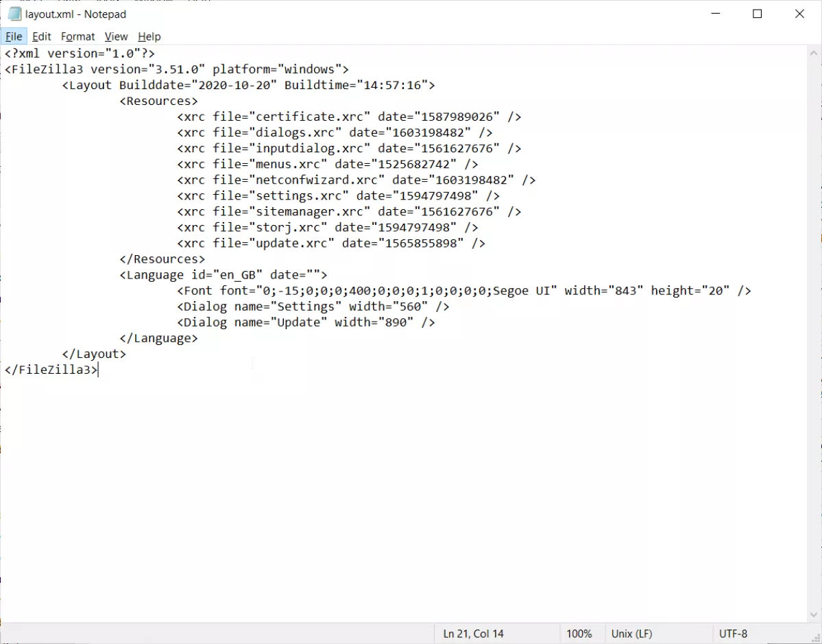Click the inputdialog.xrc line
The image size is (822, 644).
349,148
